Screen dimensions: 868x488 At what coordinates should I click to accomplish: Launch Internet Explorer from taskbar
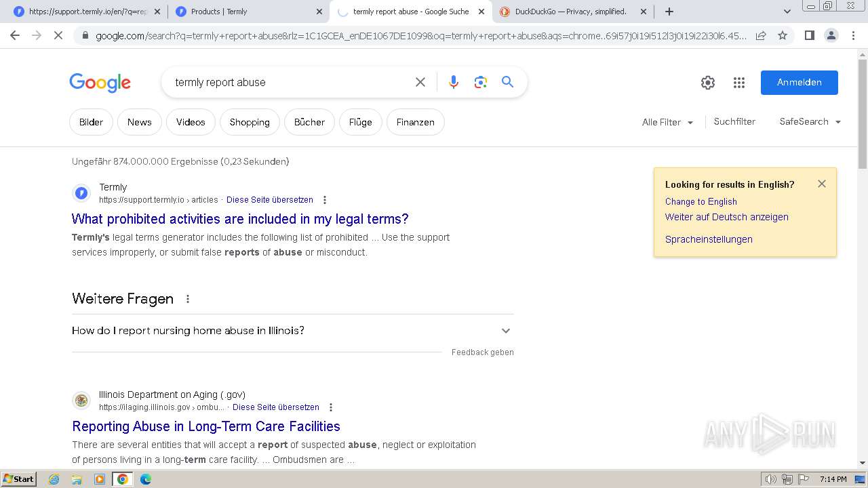coord(54,479)
